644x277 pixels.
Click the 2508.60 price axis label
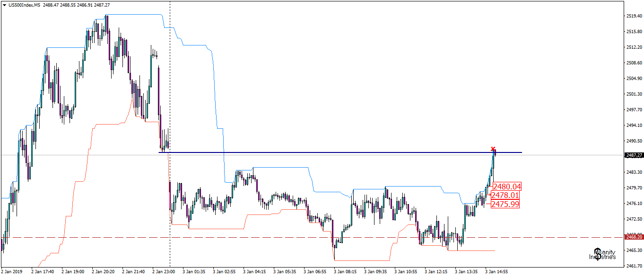coord(633,63)
